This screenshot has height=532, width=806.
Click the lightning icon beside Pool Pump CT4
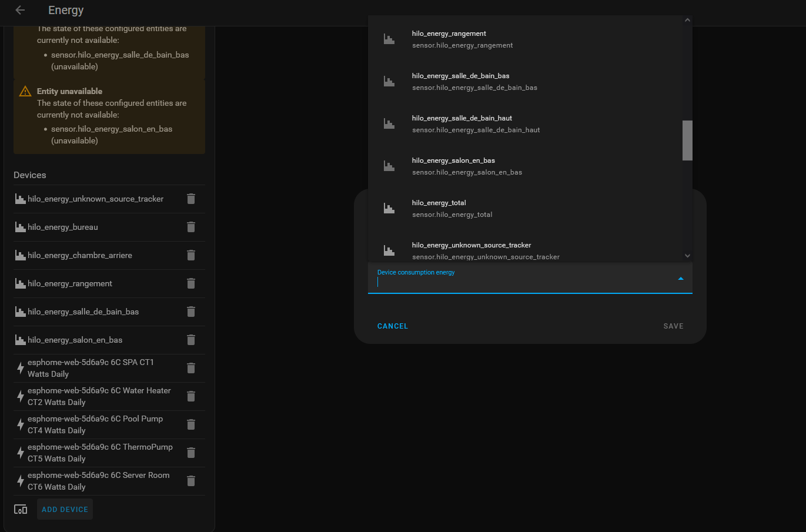pos(21,424)
